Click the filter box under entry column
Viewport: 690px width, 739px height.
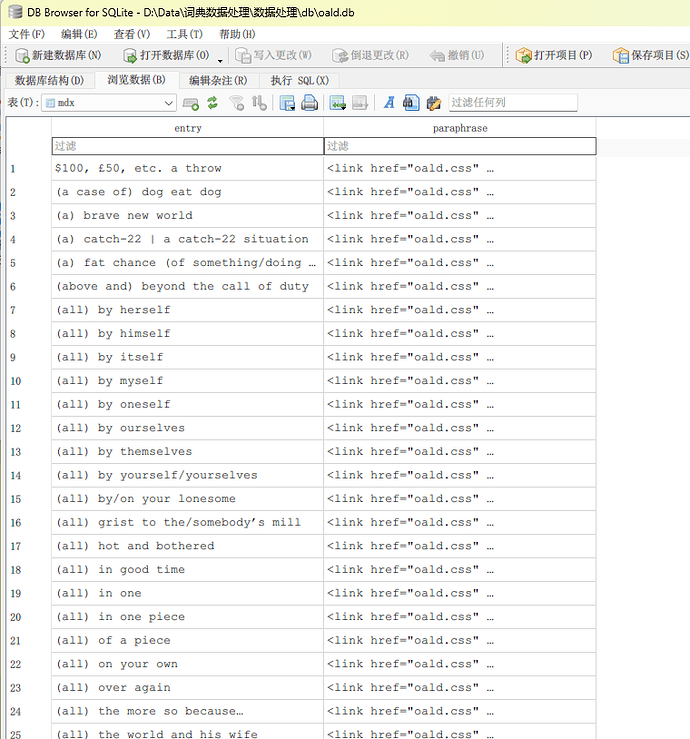pyautogui.click(x=188, y=146)
